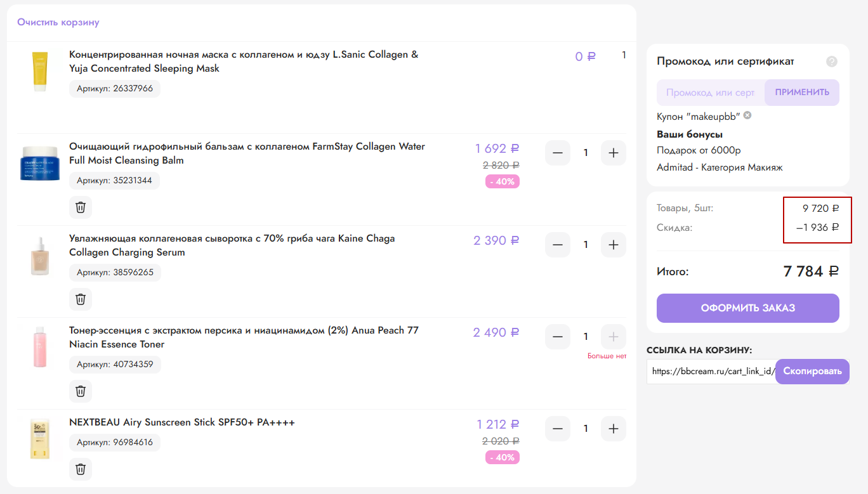868x494 pixels.
Task: Click total amount 7 784 ₽
Action: pyautogui.click(x=812, y=271)
